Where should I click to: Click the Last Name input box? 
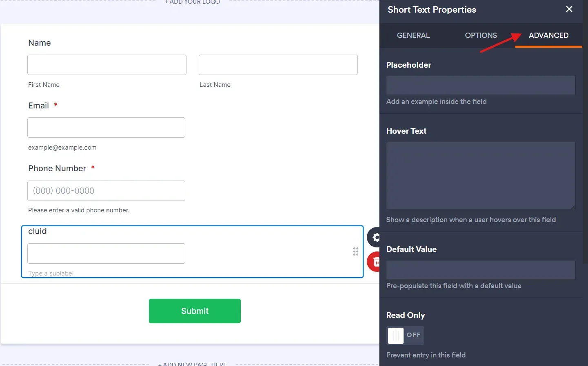[278, 65]
